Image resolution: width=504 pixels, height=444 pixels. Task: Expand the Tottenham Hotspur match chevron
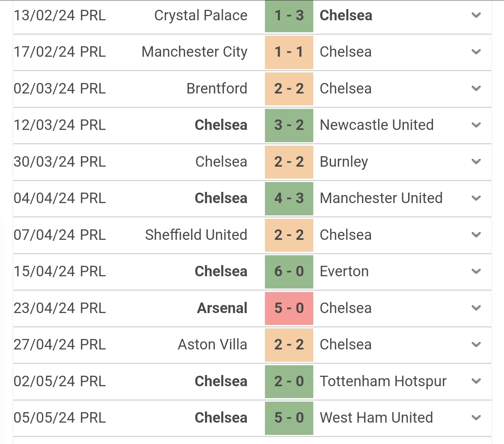point(476,381)
